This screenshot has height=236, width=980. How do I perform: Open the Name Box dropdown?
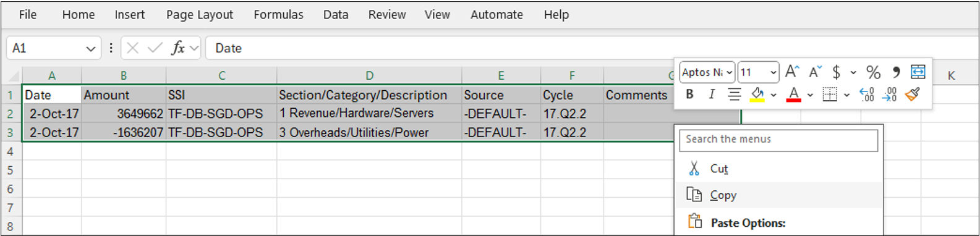pos(90,49)
